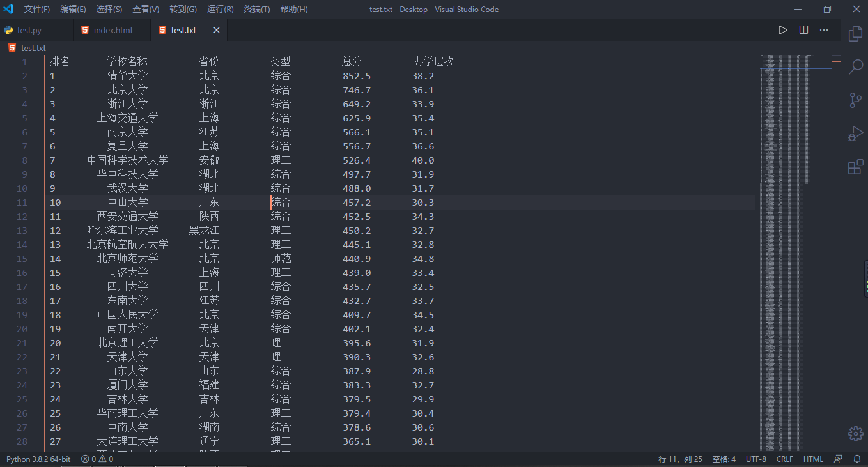868x467 pixels.
Task: Split the editor with the split icon
Action: (x=803, y=30)
